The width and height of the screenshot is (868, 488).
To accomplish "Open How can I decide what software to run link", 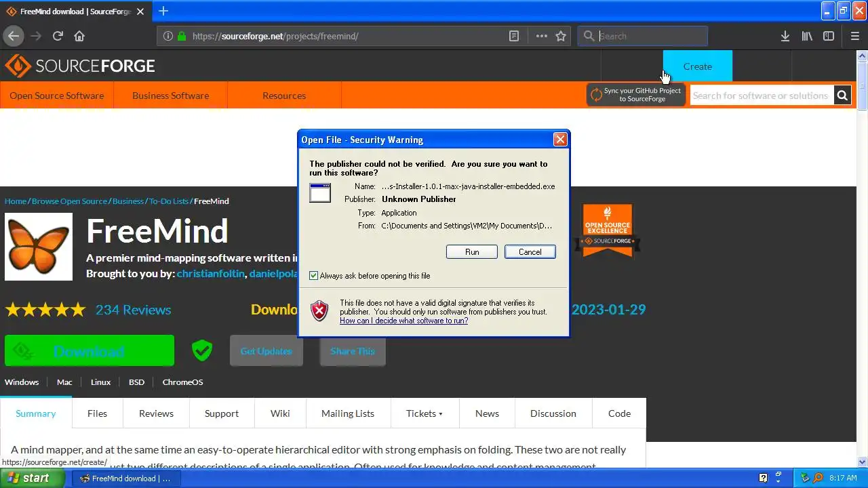I will pos(404,321).
